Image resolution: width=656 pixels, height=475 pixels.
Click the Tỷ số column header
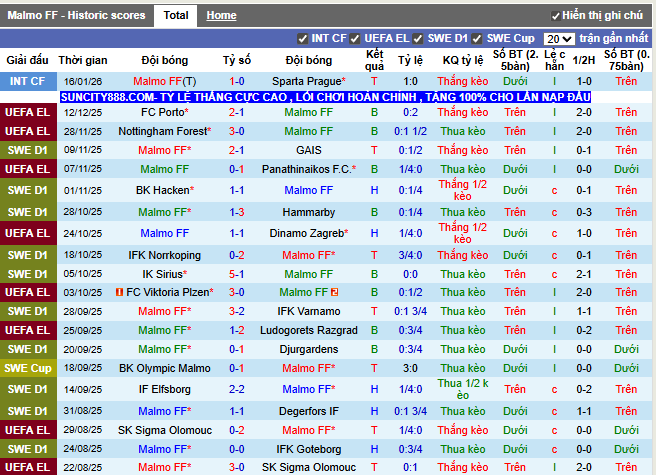click(237, 60)
